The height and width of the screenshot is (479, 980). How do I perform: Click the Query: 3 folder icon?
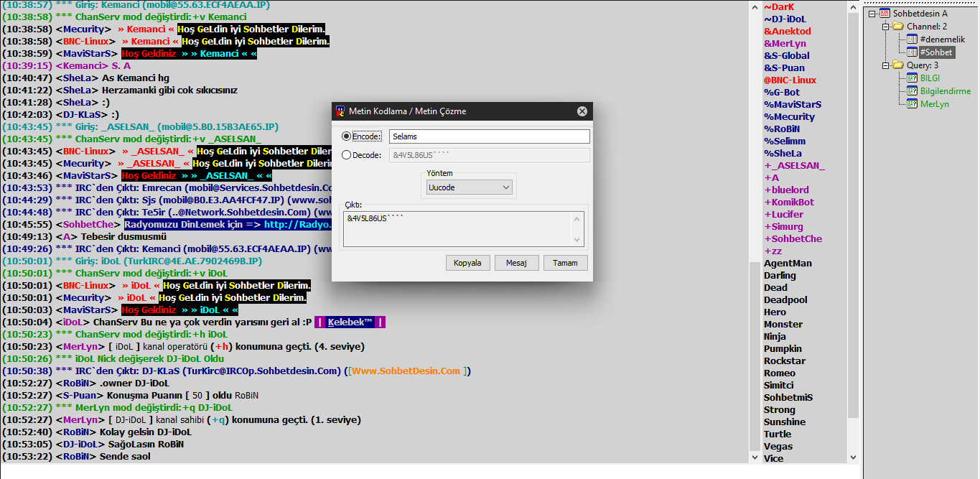898,65
